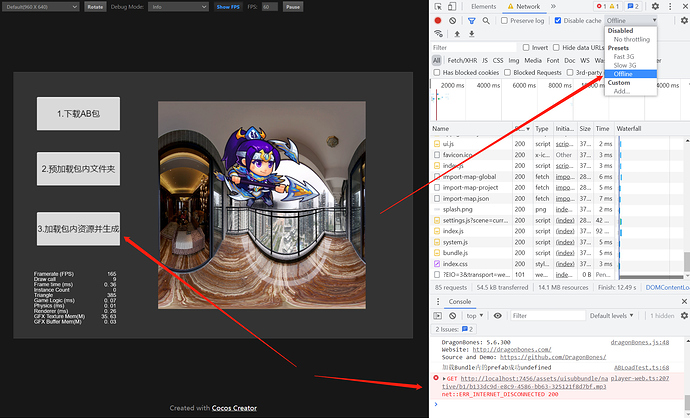
Task: Open the Cocos Creator link
Action: point(234,408)
